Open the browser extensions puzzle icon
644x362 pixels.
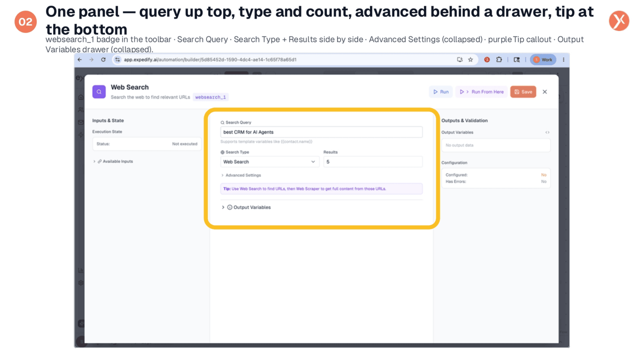tap(499, 60)
